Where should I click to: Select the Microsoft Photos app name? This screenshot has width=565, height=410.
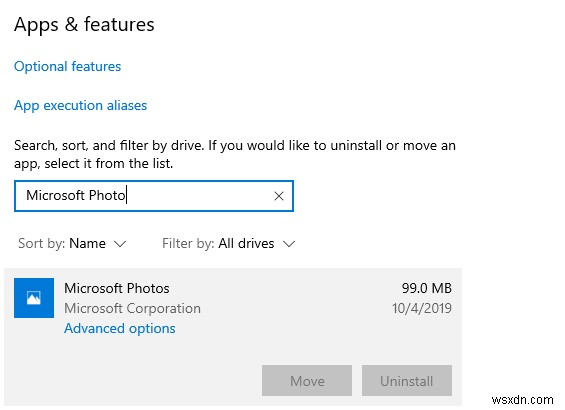pos(117,288)
